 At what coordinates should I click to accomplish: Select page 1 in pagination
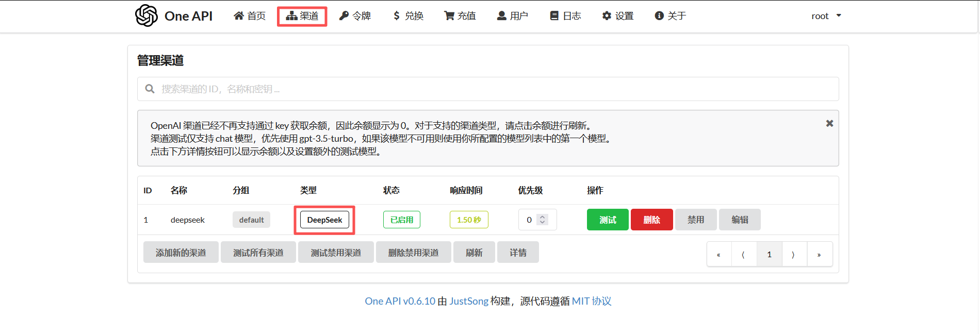coord(770,254)
